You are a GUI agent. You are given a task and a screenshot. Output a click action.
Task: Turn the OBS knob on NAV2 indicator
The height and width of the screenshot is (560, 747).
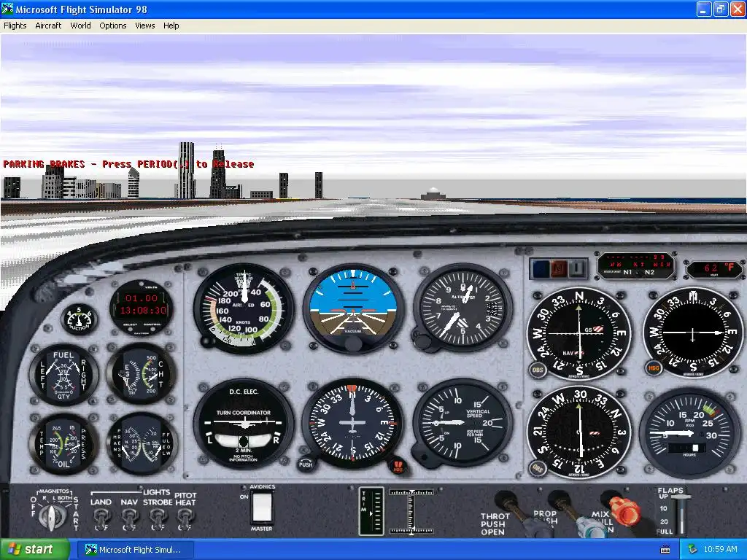click(x=538, y=468)
